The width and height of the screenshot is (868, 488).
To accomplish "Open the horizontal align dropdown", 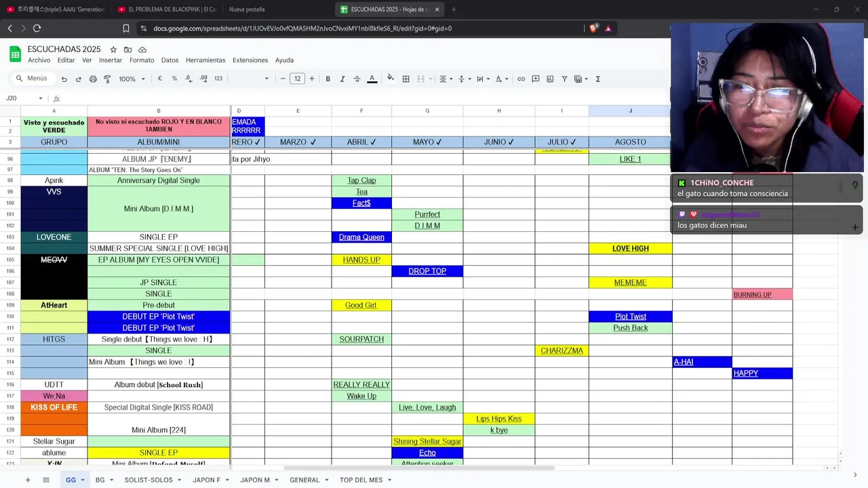I will point(446,79).
